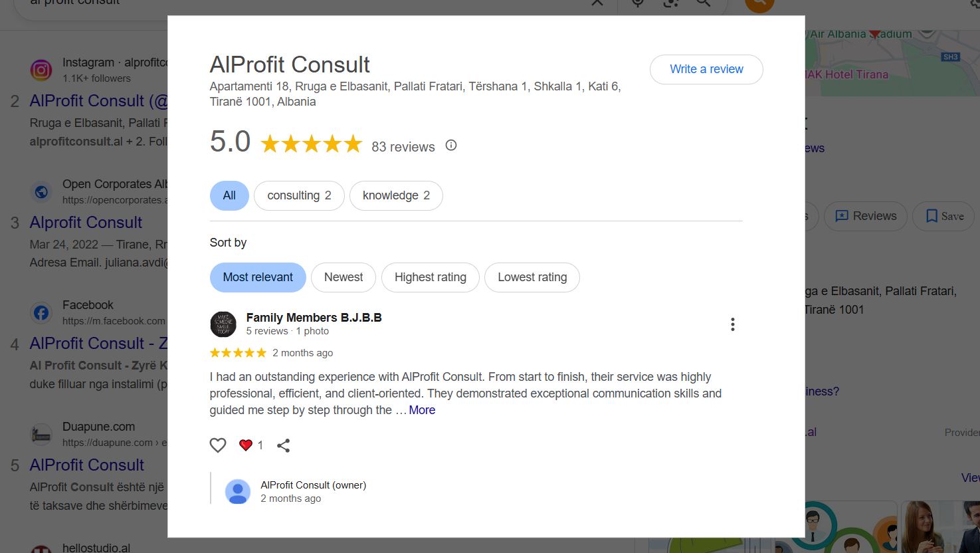The image size is (980, 553).
Task: Sort reviews by Newest
Action: click(343, 277)
